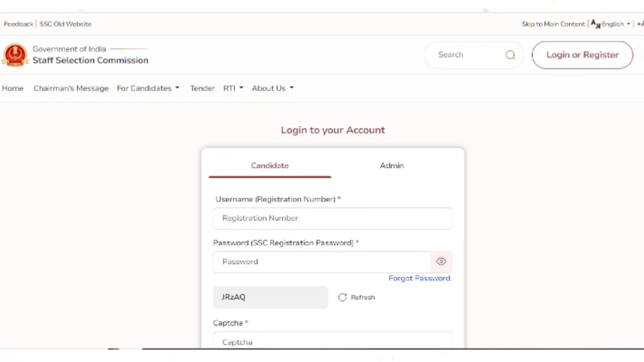This screenshot has height=362, width=644.
Task: Click the captcha refresh icon
Action: pyautogui.click(x=343, y=297)
